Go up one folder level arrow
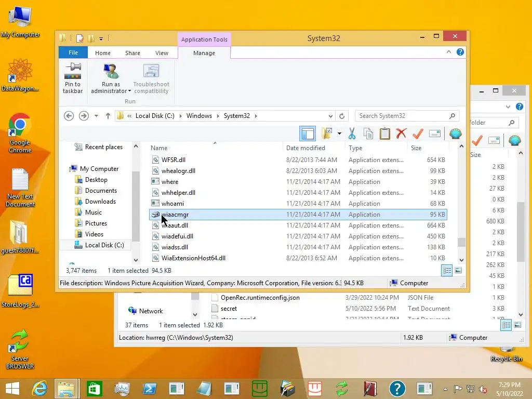Viewport: 532px width, 399px height. (x=108, y=116)
